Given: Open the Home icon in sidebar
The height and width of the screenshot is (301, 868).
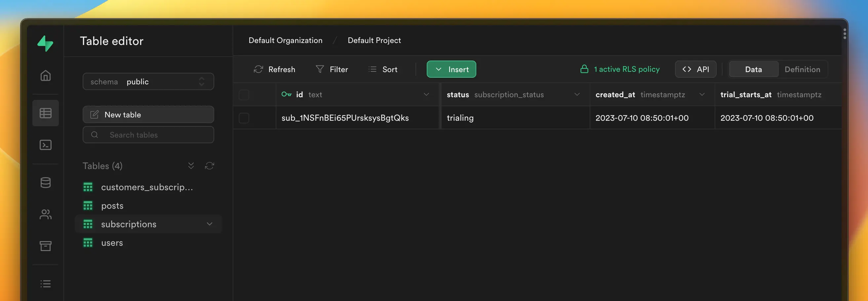Looking at the screenshot, I should [x=46, y=75].
